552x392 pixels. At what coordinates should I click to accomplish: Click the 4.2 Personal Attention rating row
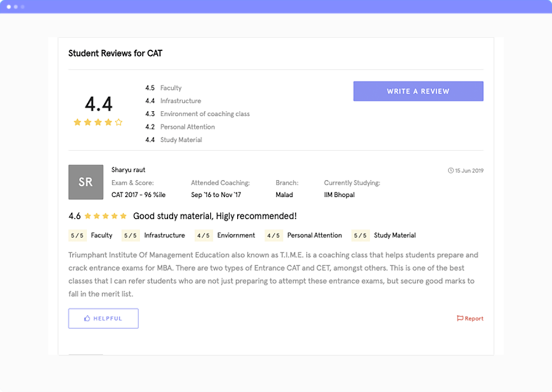coord(180,127)
